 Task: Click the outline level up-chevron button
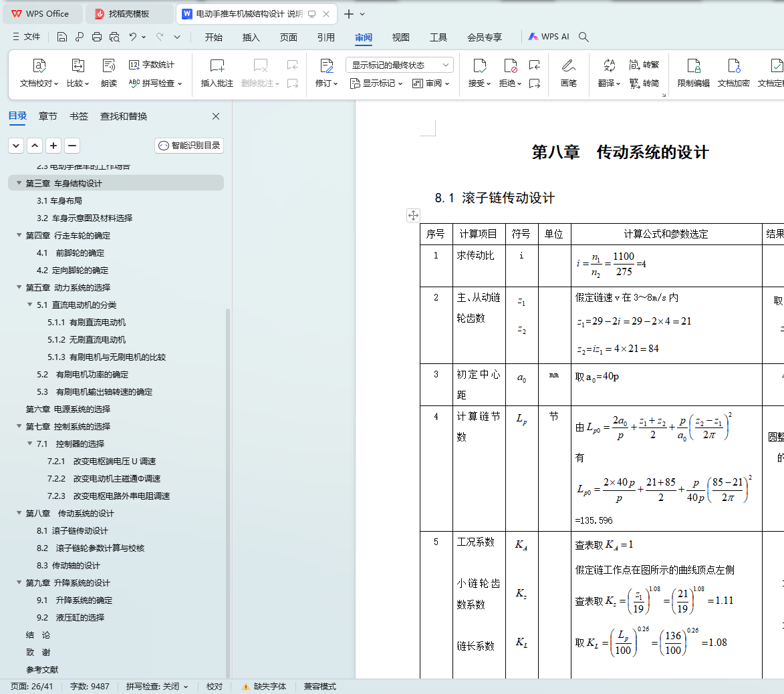(x=35, y=146)
